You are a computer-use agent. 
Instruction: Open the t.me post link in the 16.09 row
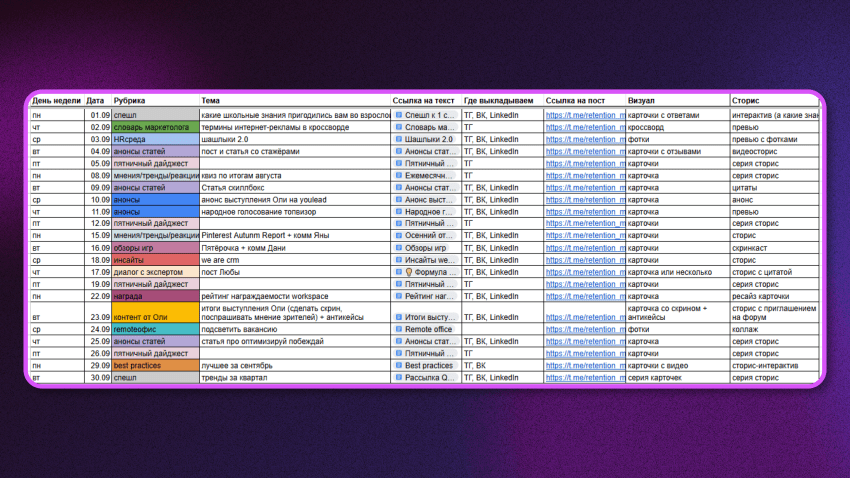(585, 248)
